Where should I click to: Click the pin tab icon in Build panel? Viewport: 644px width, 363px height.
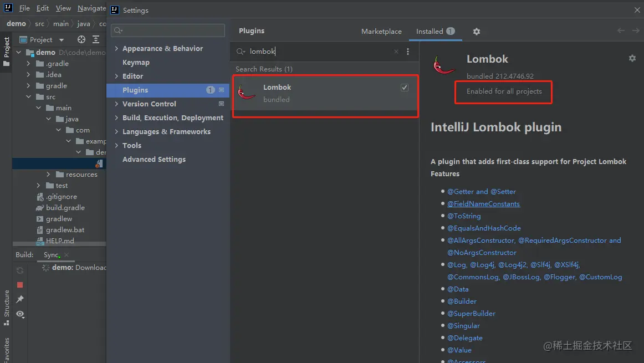coord(20,299)
